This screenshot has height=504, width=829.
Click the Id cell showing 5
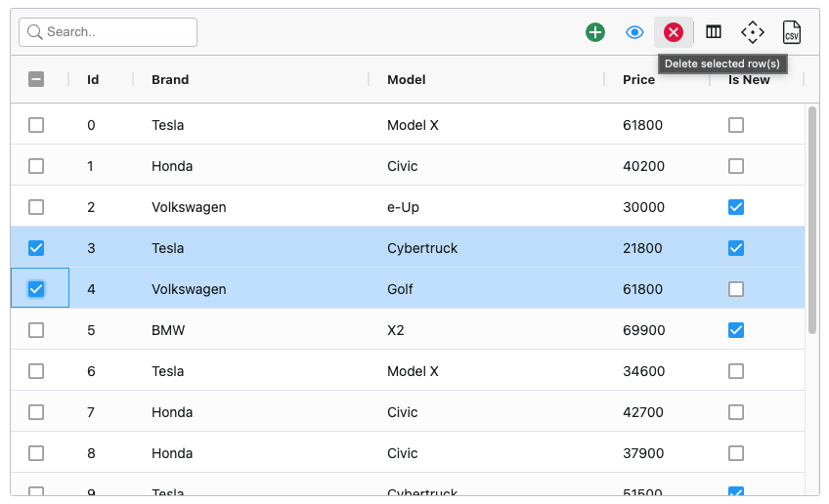pos(91,330)
